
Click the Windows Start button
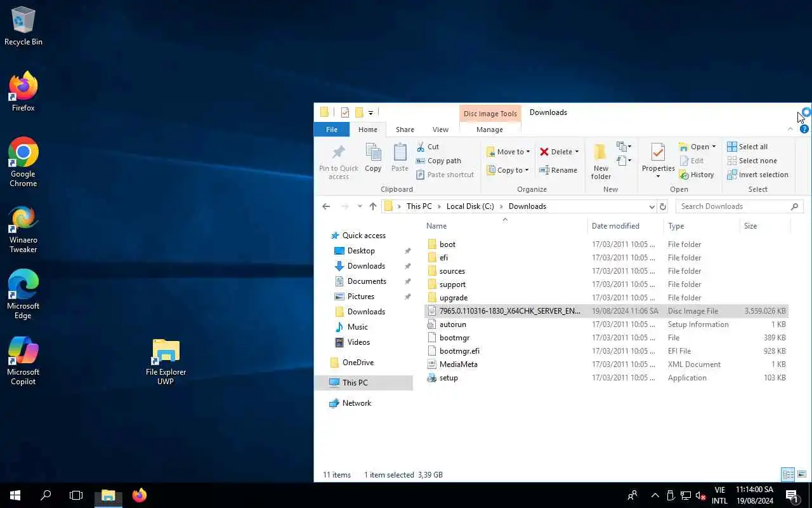click(15, 495)
